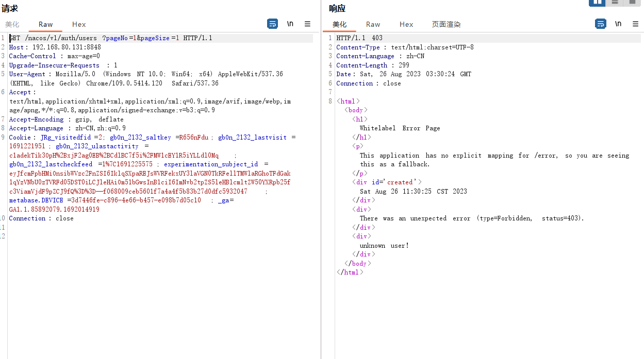
Task: Toggle word wrap in the response panel
Action: [600, 24]
